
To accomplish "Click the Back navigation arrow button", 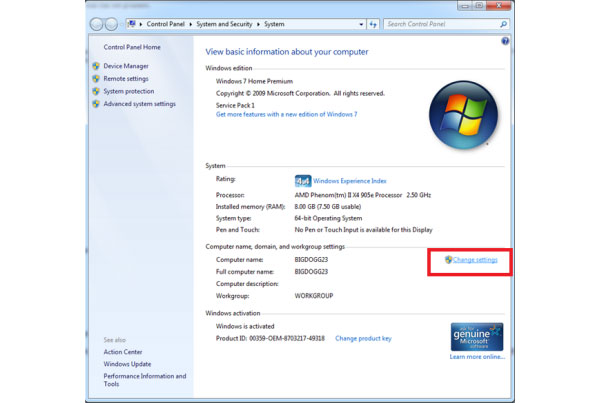I will point(96,24).
